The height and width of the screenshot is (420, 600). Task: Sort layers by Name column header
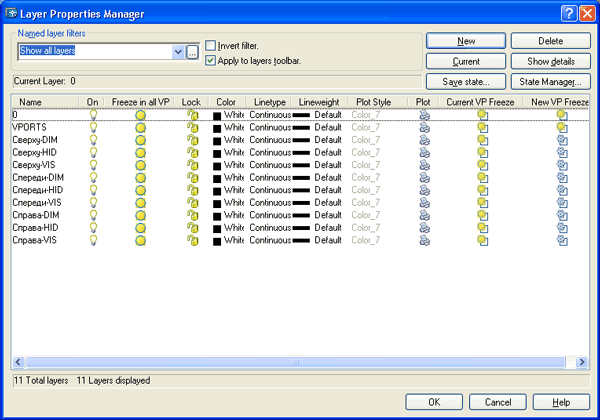[x=31, y=102]
